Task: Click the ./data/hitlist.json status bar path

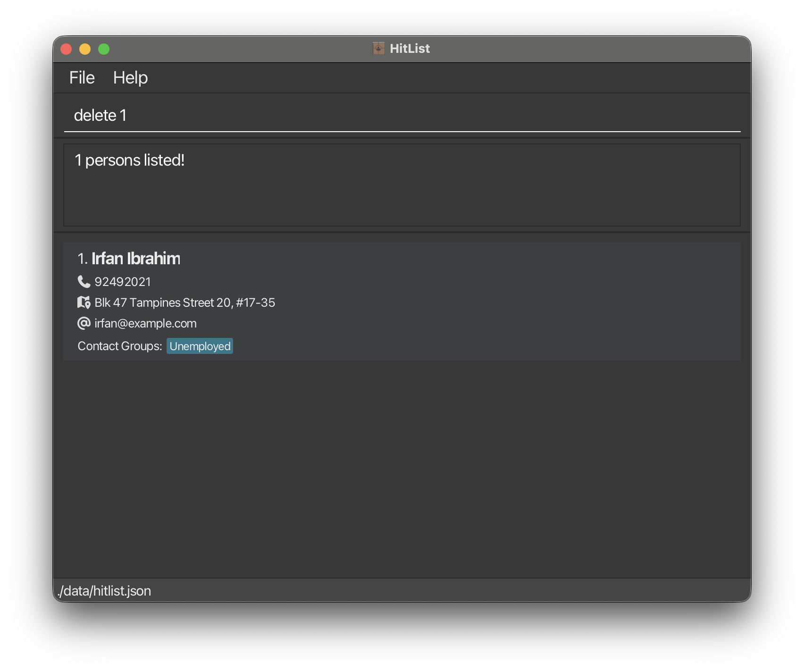Action: tap(104, 591)
